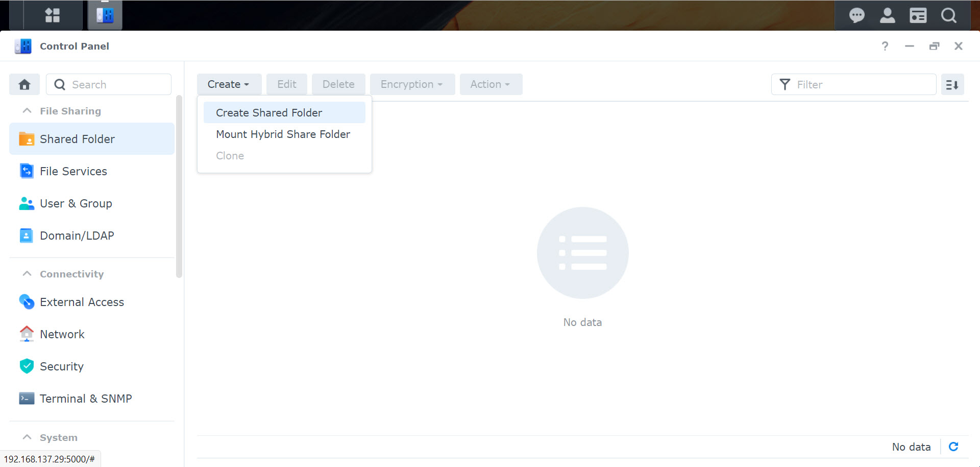Open the notifications speech bubble
Viewport: 980px width, 467px height.
(856, 15)
